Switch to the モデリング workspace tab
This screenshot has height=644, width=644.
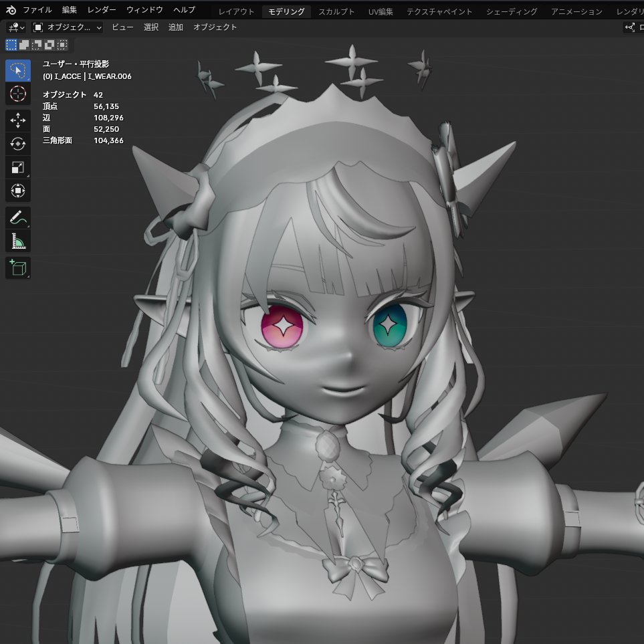(286, 12)
